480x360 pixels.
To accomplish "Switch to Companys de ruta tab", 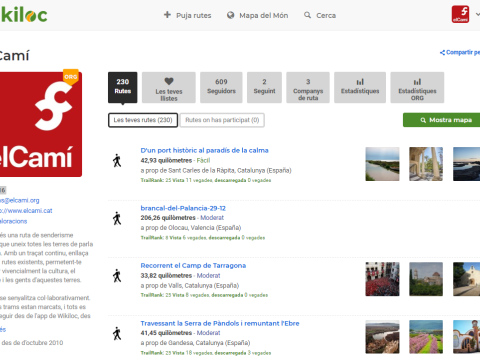I will tap(308, 87).
